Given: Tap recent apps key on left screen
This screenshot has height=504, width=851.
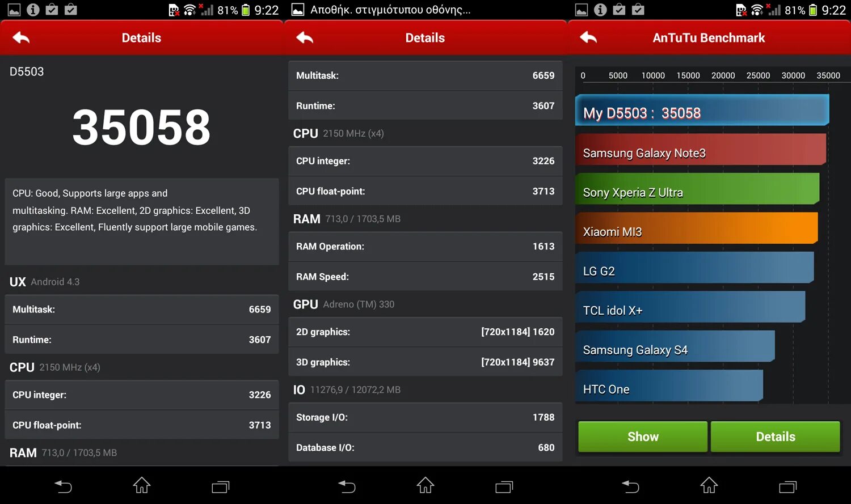Looking at the screenshot, I should (x=220, y=486).
